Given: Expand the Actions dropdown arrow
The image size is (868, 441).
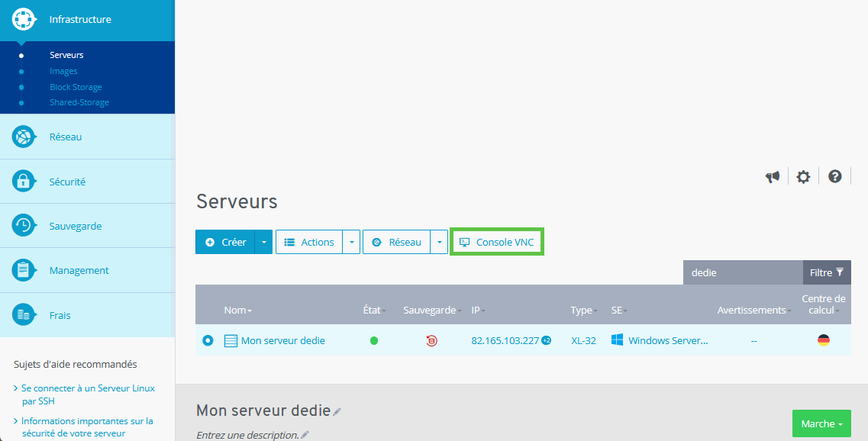Looking at the screenshot, I should [351, 242].
